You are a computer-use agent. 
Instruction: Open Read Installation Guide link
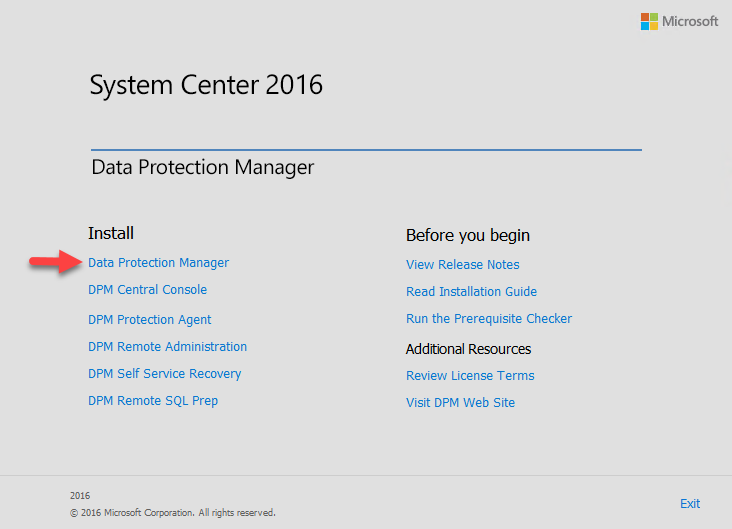(x=472, y=292)
